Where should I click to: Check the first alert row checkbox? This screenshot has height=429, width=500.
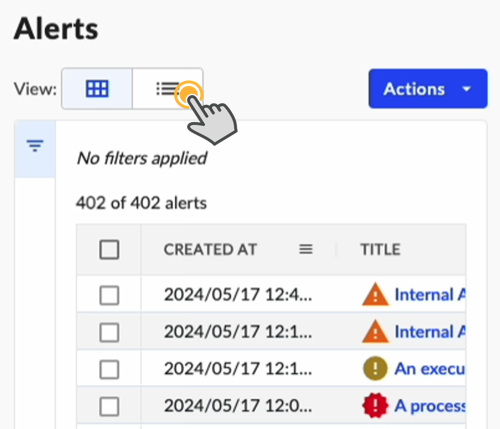109,295
